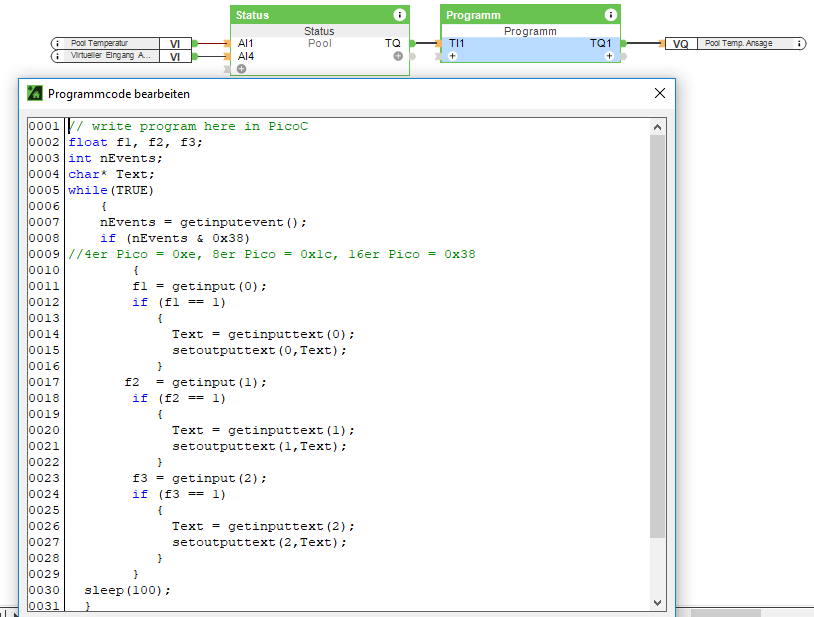Select the Programm block header
Viewport: 814px width, 617px height.
[x=530, y=15]
